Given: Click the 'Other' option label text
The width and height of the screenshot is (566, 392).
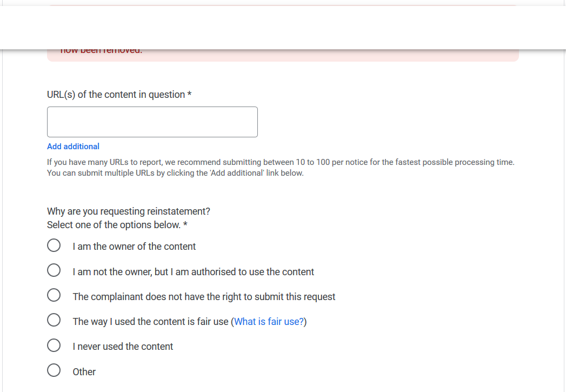Looking at the screenshot, I should [x=84, y=372].
